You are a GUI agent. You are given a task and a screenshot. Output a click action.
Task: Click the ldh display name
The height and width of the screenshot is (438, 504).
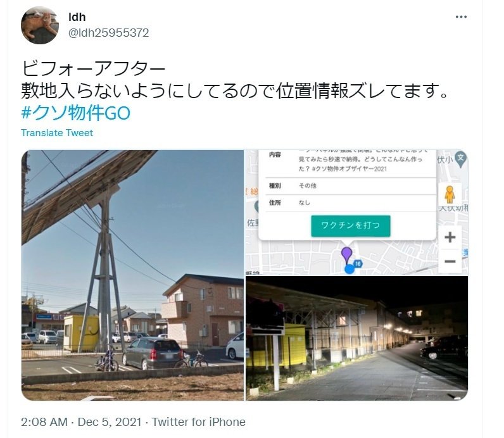(77, 16)
